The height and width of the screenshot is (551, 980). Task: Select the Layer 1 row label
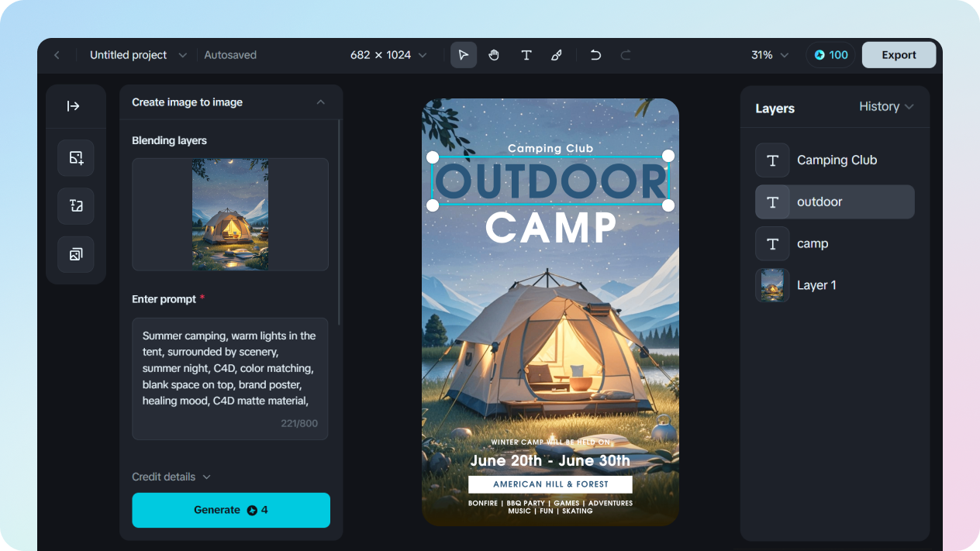[816, 285]
